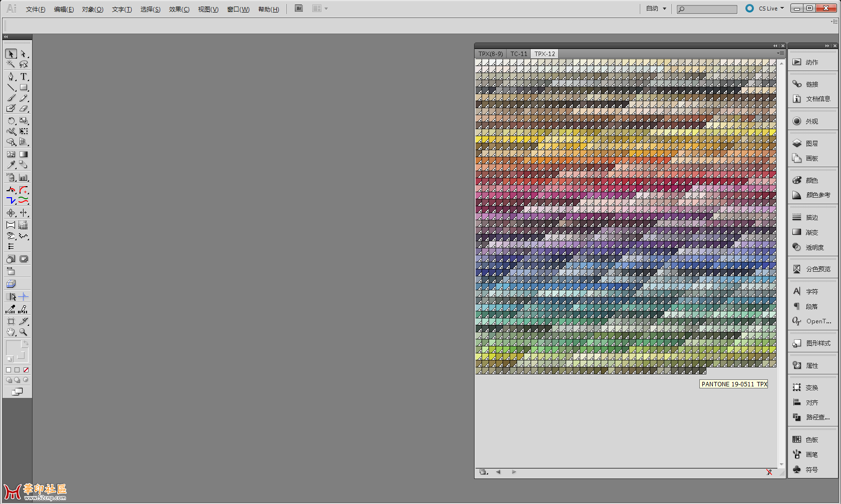The width and height of the screenshot is (841, 504).
Task: Select the Free Transform tool
Action: (x=24, y=131)
